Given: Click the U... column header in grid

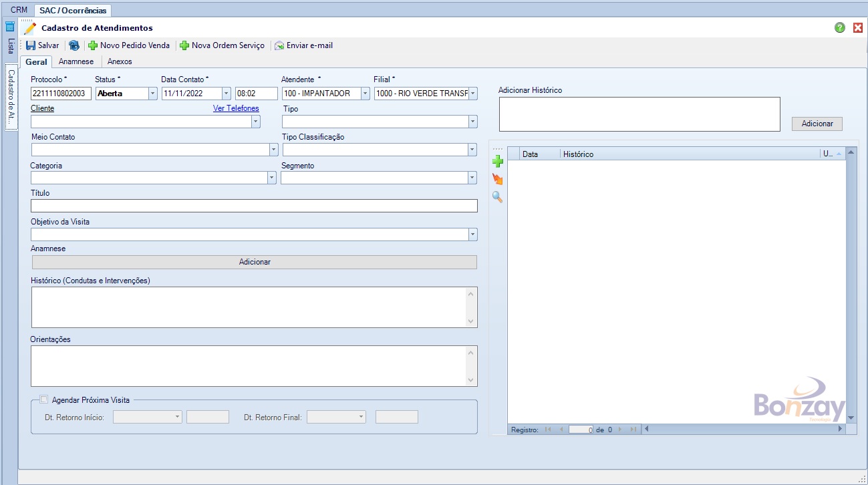Looking at the screenshot, I should tap(833, 154).
